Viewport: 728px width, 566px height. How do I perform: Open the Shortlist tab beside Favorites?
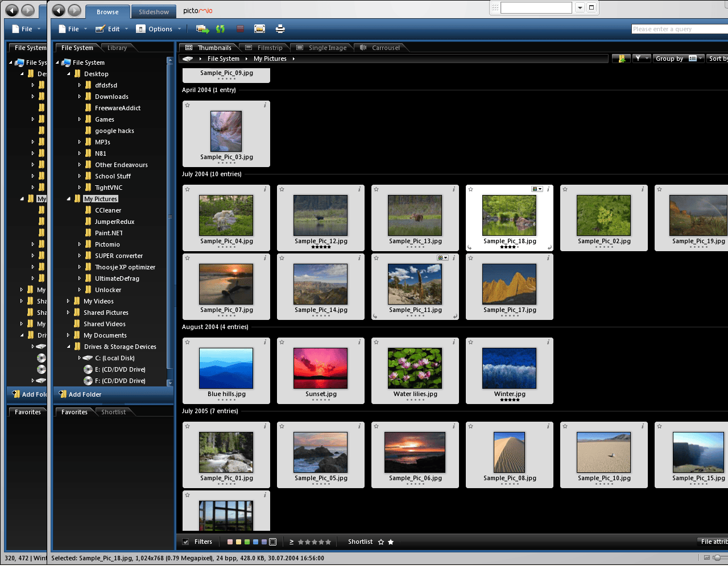pos(114,412)
